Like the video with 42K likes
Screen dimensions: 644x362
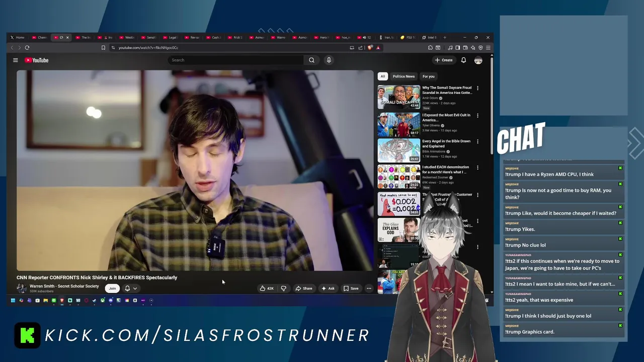point(267,288)
